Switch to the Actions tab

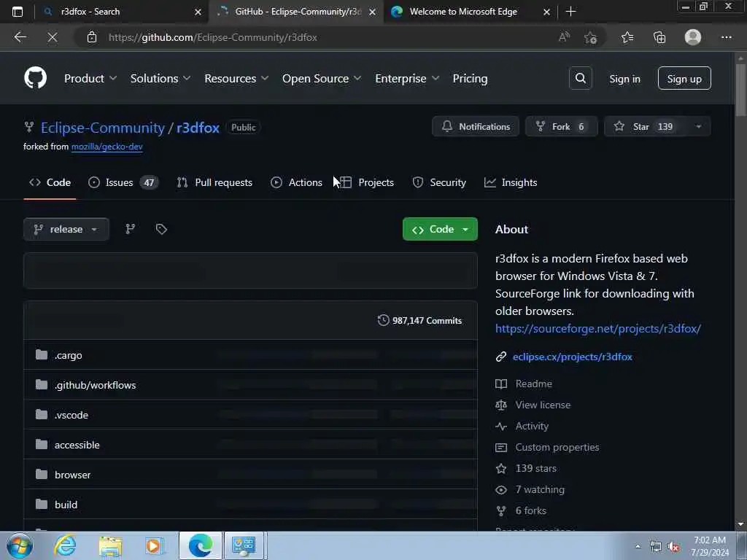[296, 182]
